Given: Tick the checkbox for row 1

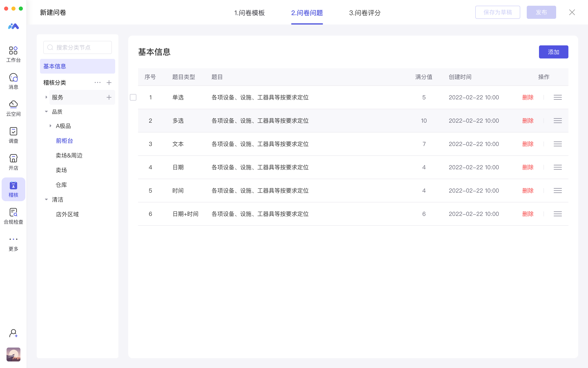Looking at the screenshot, I should tap(133, 97).
